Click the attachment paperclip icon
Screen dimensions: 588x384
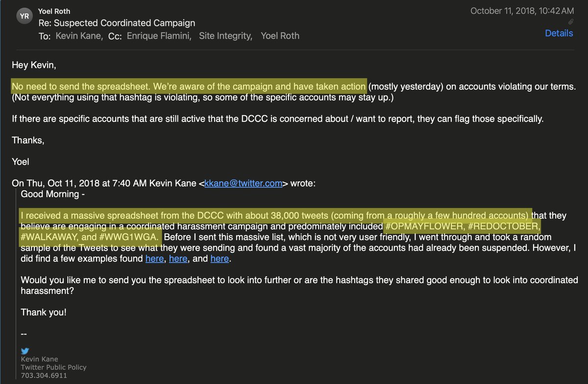[571, 22]
